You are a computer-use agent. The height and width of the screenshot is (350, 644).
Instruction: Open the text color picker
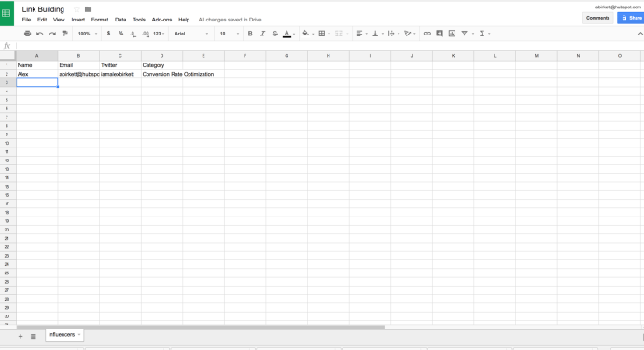tap(288, 34)
